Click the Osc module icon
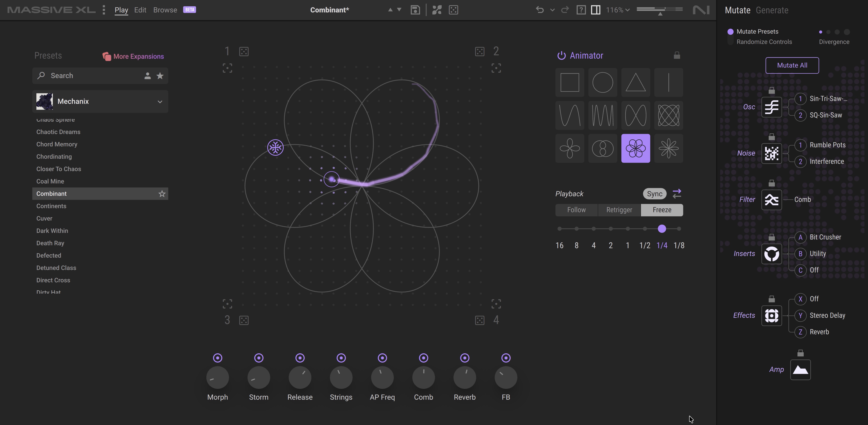Viewport: 868px width, 425px height. 772,107
